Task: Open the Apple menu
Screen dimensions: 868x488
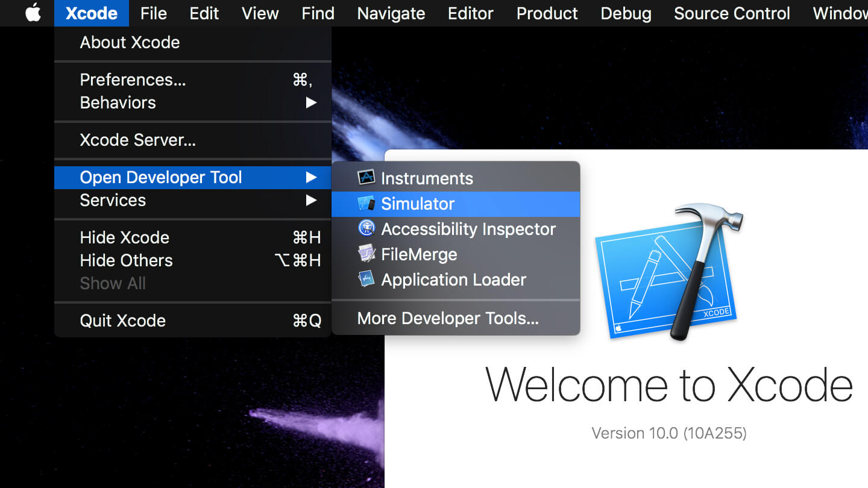Action: tap(33, 13)
